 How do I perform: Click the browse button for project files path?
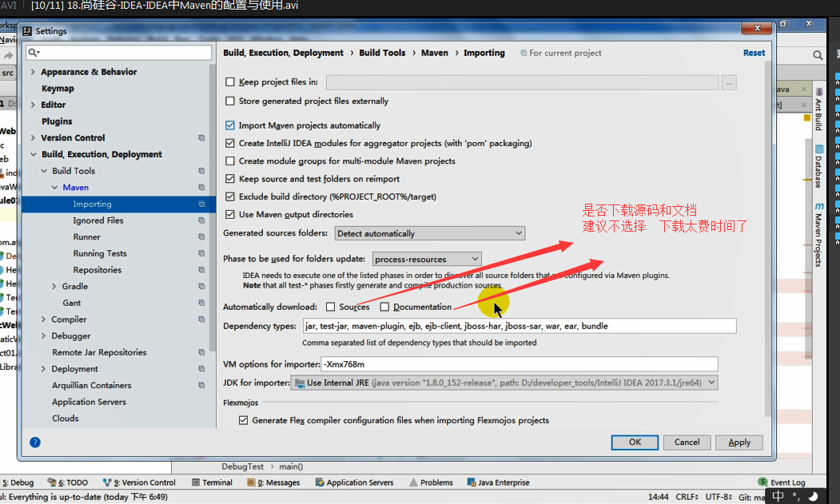pos(729,82)
